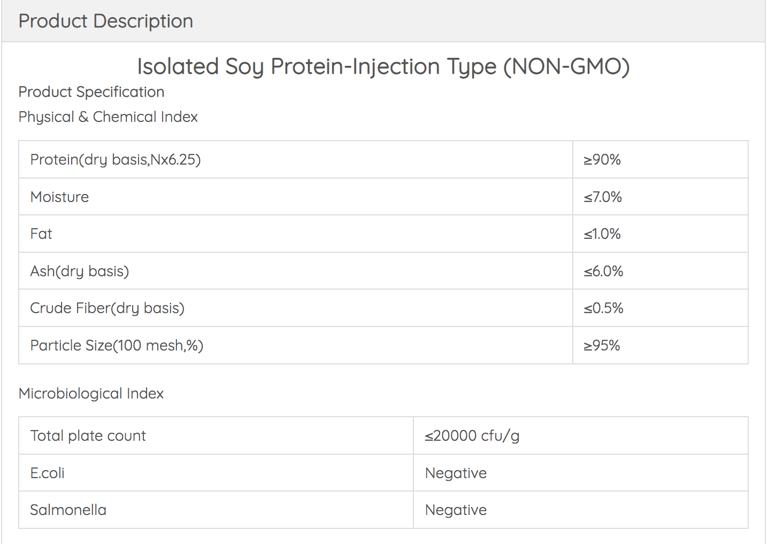Click the Microbiological Index heading
The height and width of the screenshot is (544, 768).
click(91, 394)
